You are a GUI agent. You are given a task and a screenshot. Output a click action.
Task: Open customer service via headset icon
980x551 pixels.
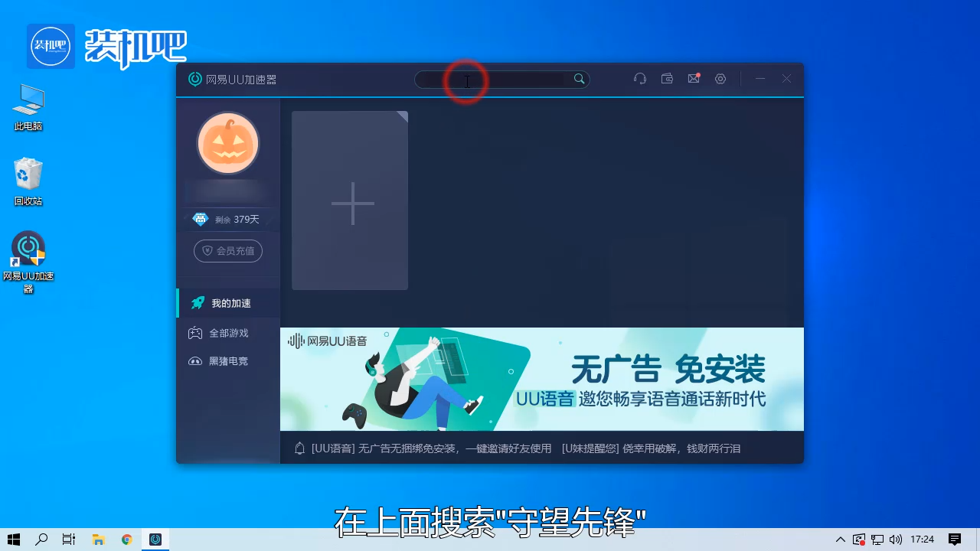tap(640, 79)
